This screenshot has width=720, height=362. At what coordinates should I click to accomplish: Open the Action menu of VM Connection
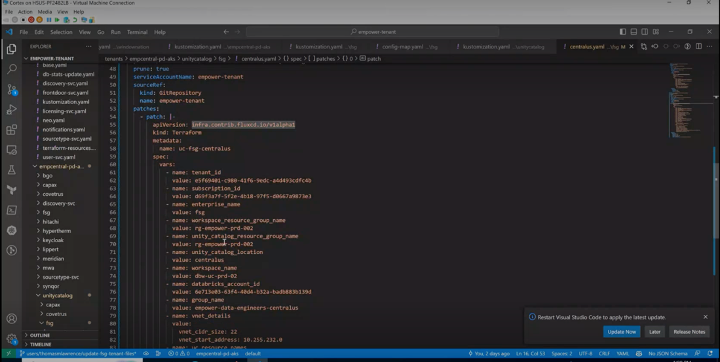[25, 11]
